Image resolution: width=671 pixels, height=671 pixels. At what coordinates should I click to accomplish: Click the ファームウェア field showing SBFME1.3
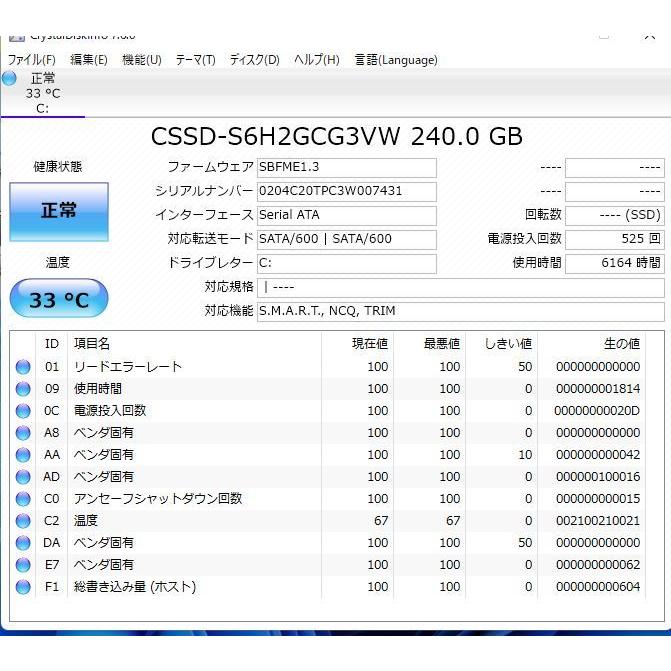coord(347,167)
